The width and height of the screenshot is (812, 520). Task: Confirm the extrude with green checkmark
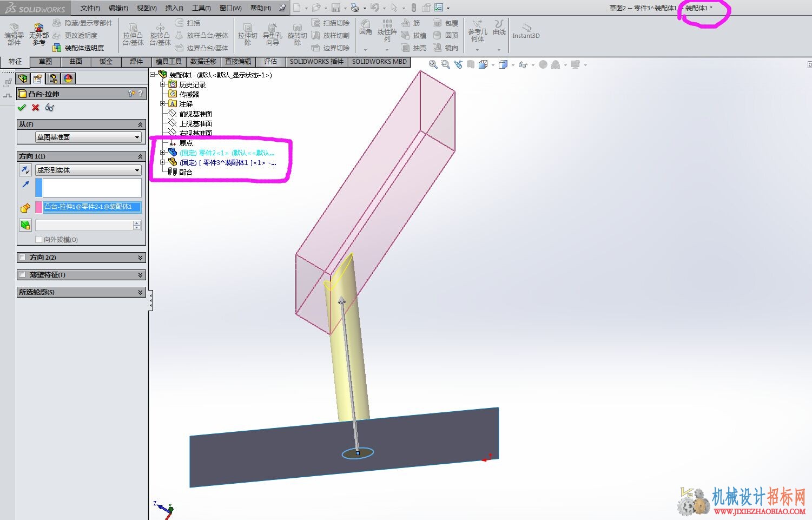click(22, 107)
